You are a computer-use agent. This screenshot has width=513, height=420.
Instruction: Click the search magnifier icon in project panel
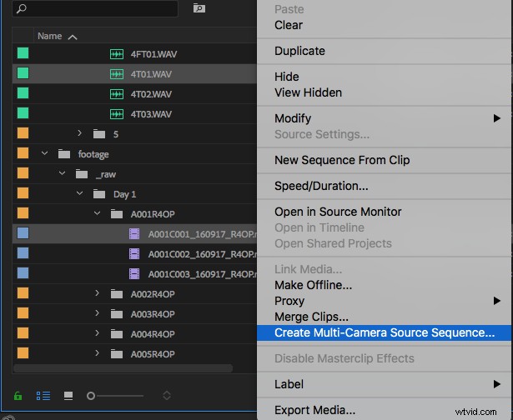(x=21, y=8)
